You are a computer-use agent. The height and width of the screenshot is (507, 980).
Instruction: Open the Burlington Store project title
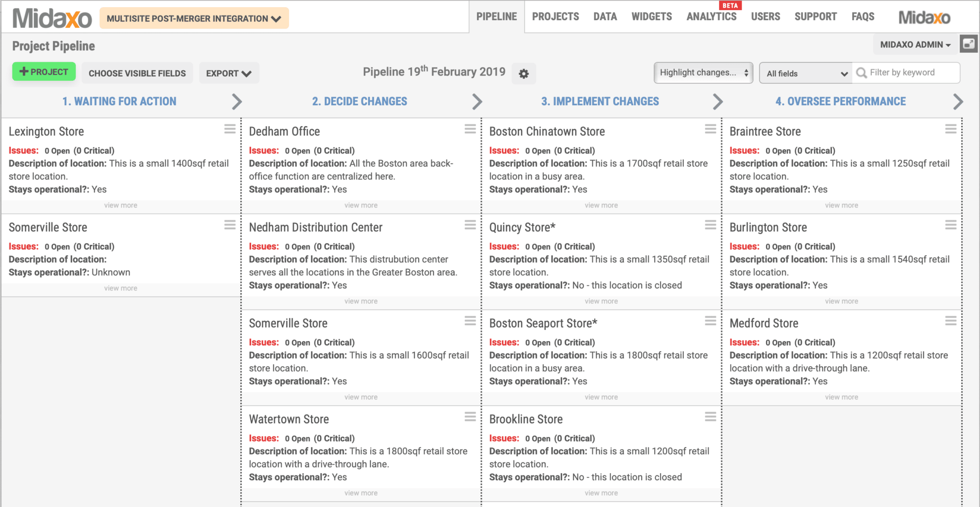click(768, 227)
